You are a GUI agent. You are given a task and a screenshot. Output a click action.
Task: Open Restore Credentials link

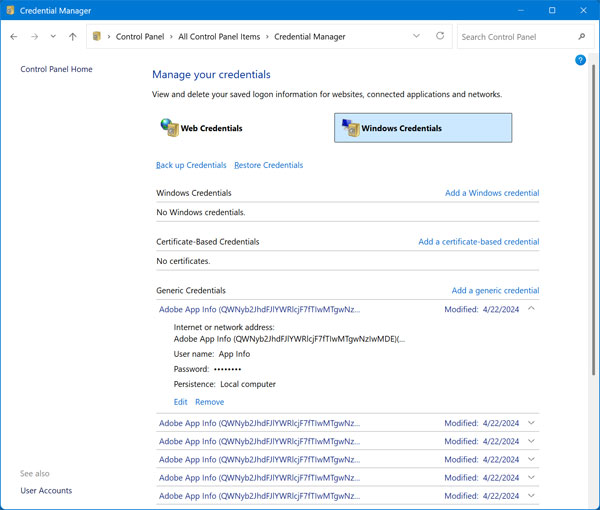(x=268, y=165)
